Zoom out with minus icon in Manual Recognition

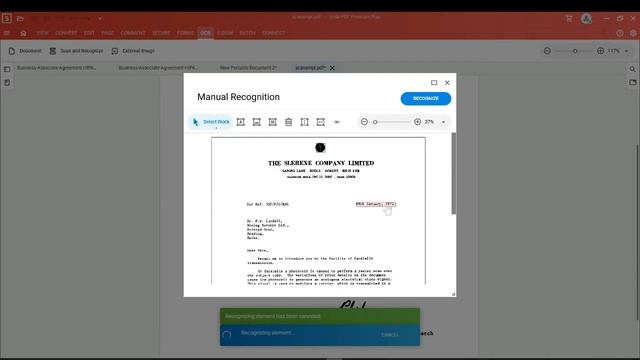point(364,122)
